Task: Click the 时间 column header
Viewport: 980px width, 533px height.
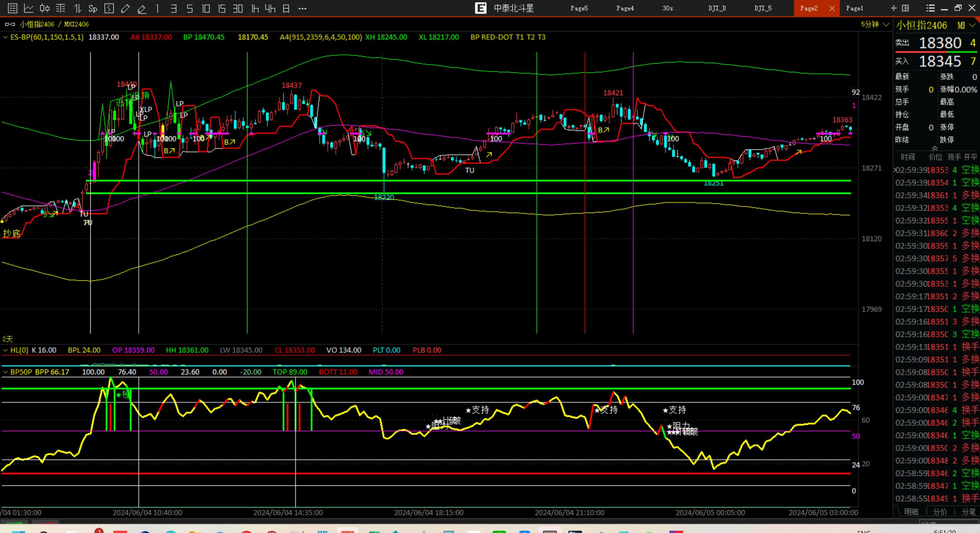Action: [908, 157]
